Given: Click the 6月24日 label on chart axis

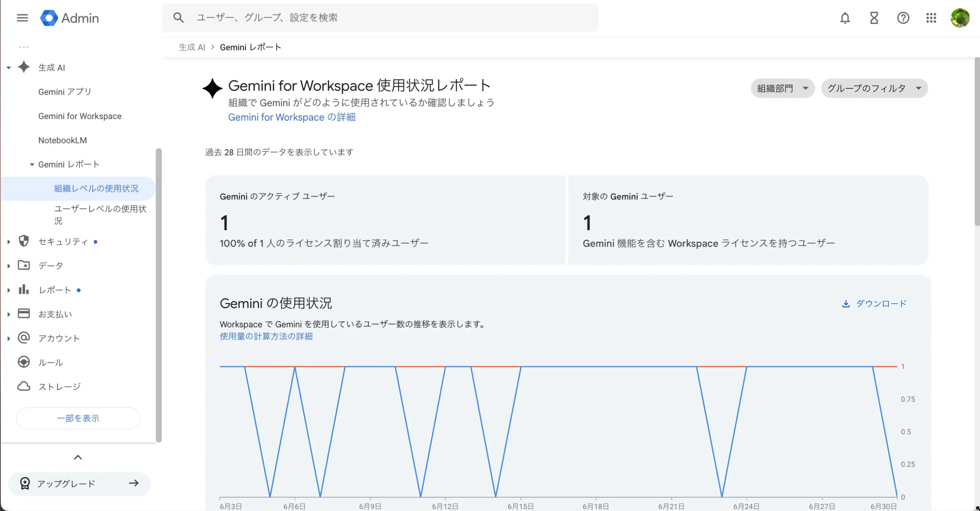Looking at the screenshot, I should [746, 506].
